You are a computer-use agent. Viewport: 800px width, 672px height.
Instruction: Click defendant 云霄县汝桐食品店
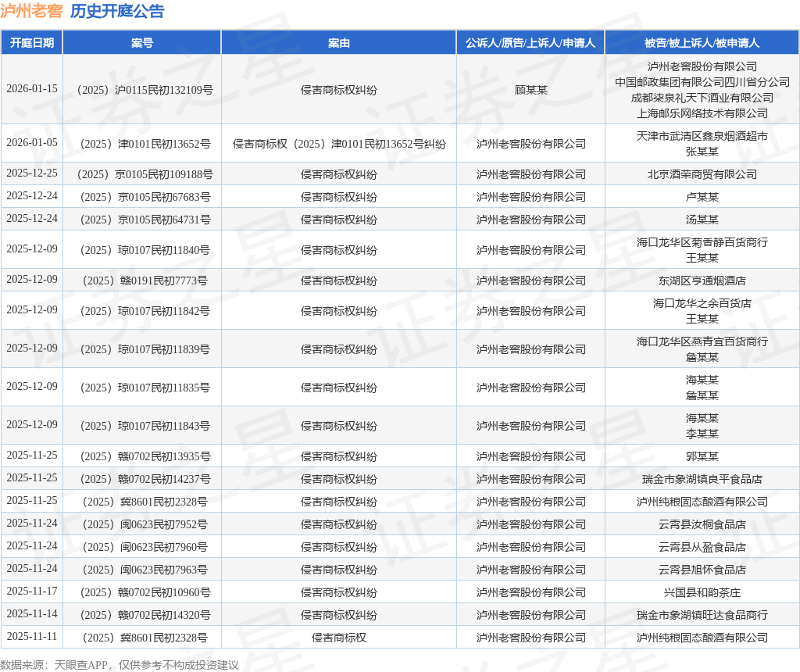pos(702,524)
